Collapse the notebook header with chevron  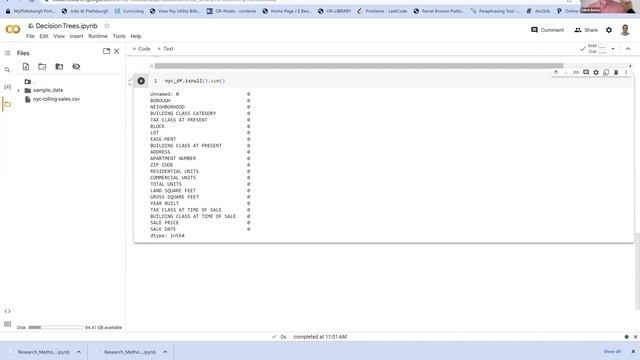click(628, 49)
